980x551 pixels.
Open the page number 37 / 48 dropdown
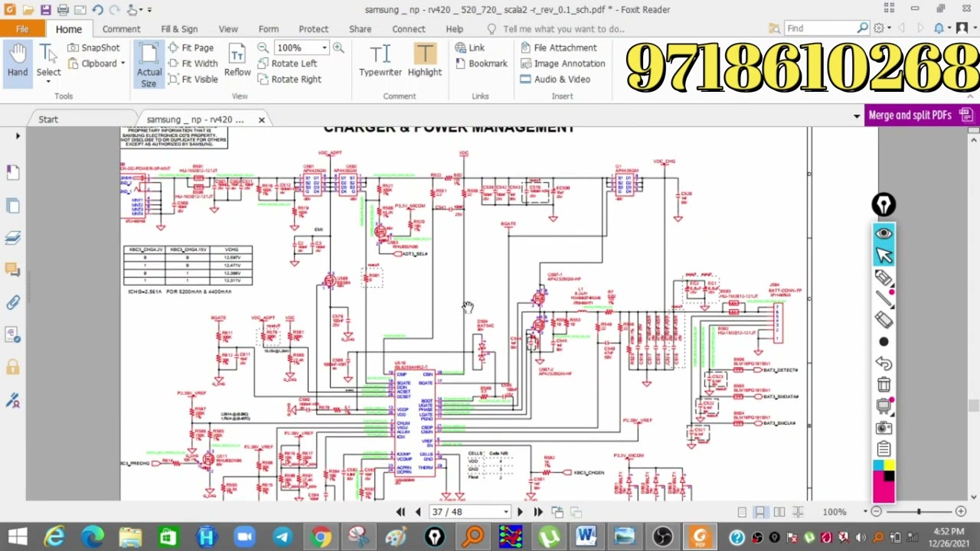(x=505, y=512)
